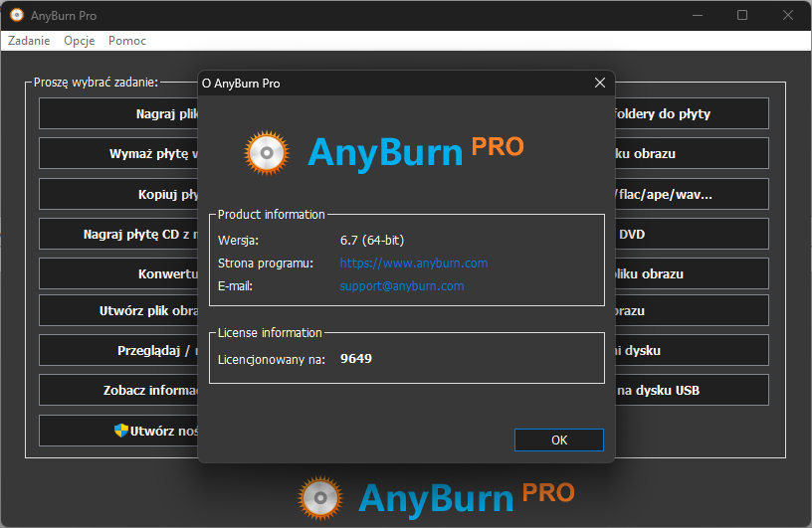
Task: Click the AnyBurn disc logo at bottom of main window
Action: coord(320,498)
